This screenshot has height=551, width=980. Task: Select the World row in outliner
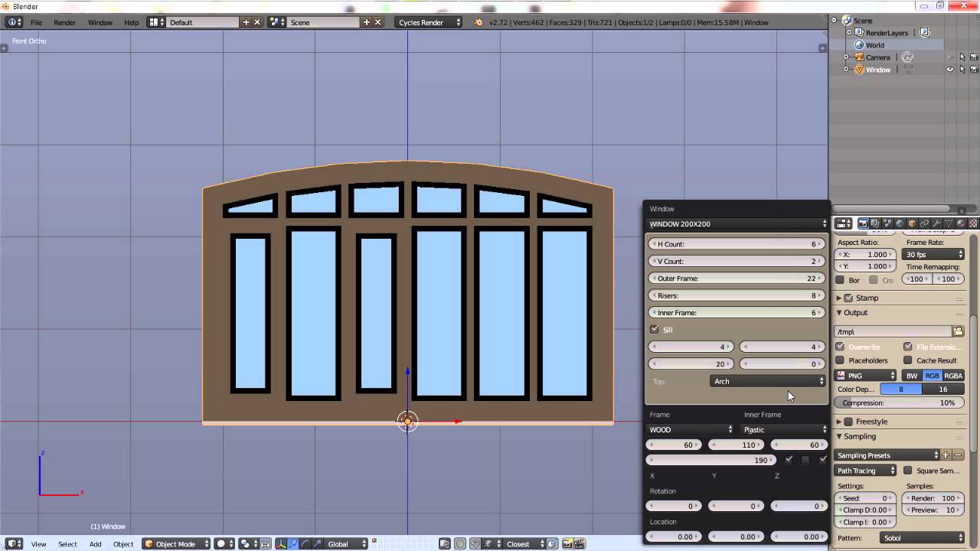pos(875,45)
